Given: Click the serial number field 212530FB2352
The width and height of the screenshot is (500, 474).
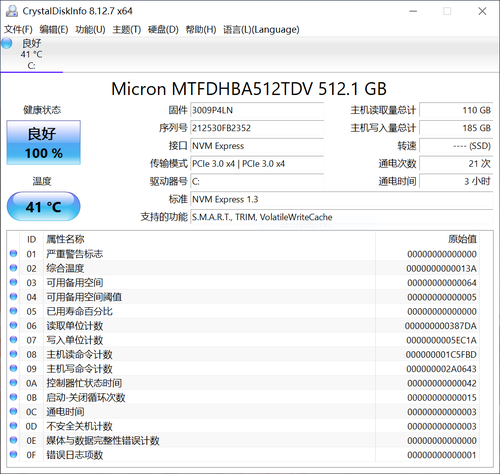Looking at the screenshot, I should click(257, 128).
